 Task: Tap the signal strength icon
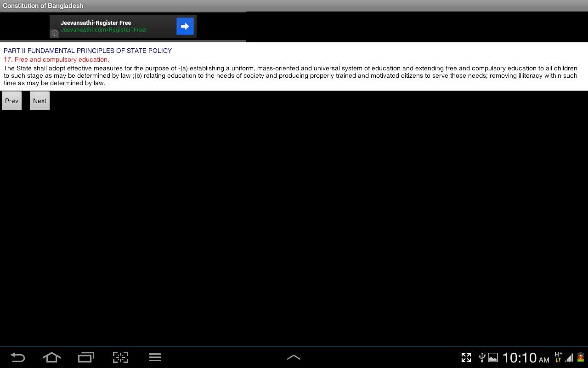(569, 357)
